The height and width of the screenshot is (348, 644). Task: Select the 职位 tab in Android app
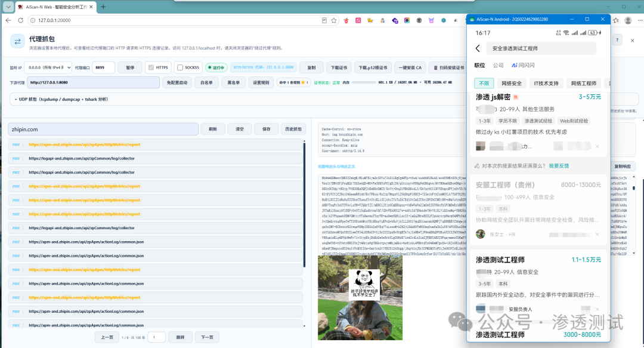479,66
